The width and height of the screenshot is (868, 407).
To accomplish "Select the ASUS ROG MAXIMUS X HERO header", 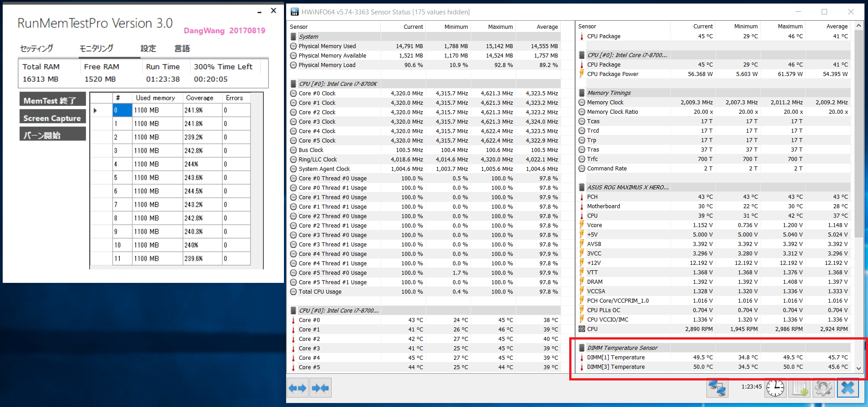I will coord(714,187).
